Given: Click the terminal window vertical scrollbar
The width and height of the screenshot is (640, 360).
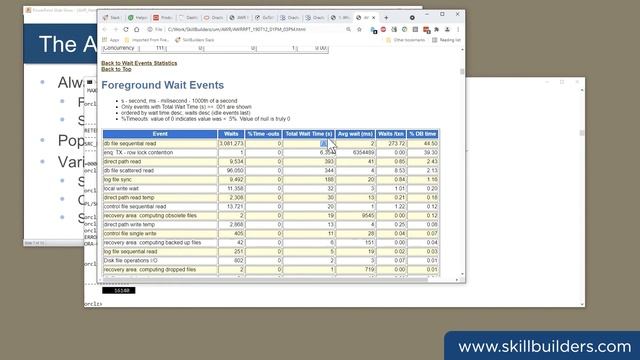Looking at the screenshot, I should pyautogui.click(x=582, y=133).
